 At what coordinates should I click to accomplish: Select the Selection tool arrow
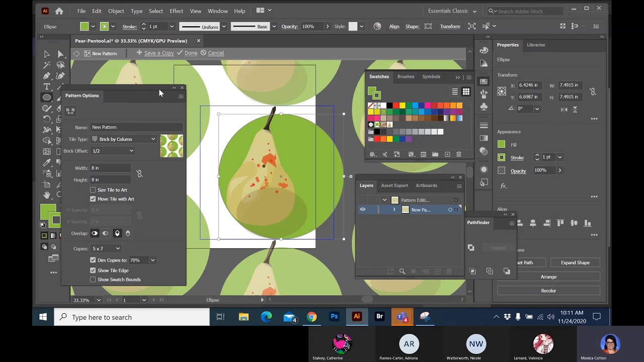point(47,54)
